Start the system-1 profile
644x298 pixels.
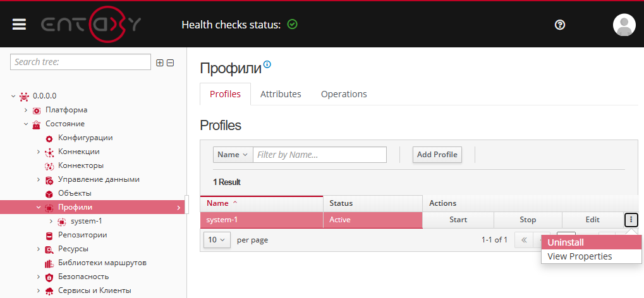click(458, 220)
